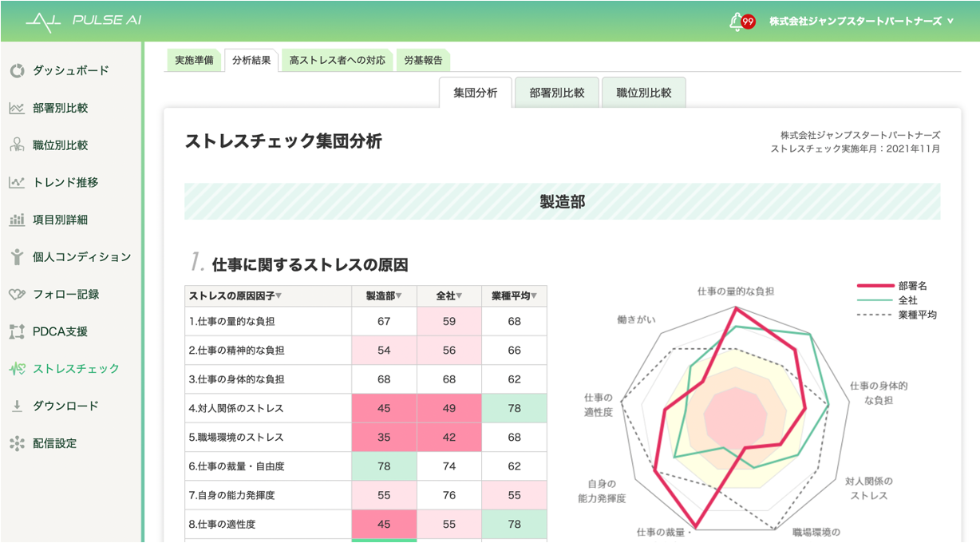Click the handshake icon for フォロー記録
The image size is (980, 543).
(17, 294)
